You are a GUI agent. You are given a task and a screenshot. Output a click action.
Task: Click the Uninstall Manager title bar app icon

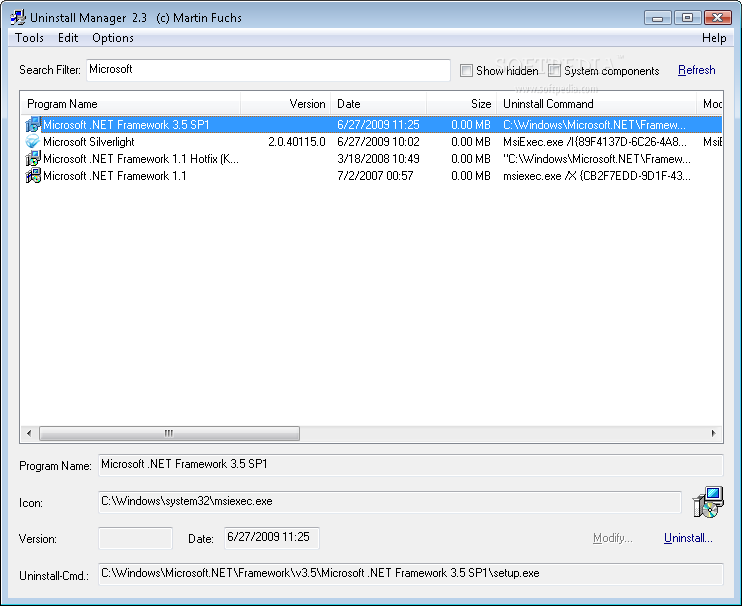(18, 18)
